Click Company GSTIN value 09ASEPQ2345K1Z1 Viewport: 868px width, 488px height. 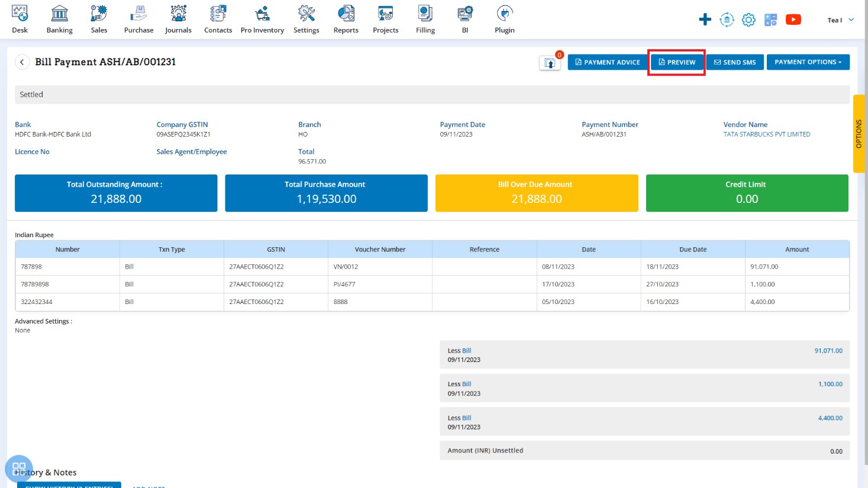183,134
